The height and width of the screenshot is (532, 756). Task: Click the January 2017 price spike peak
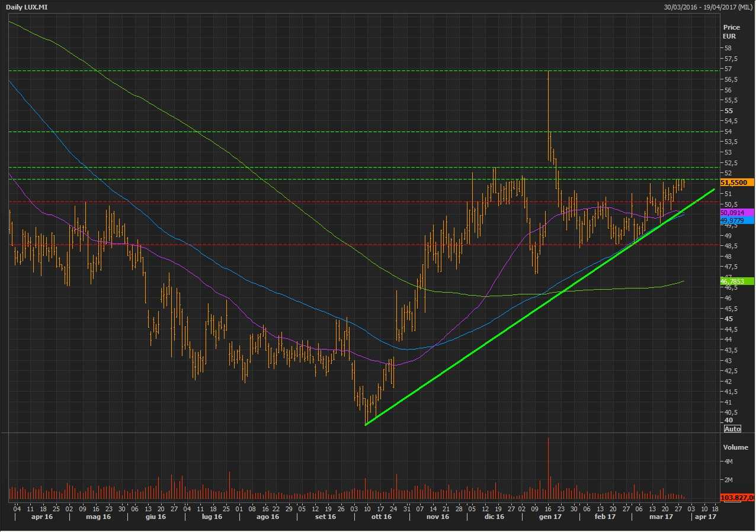[548, 72]
